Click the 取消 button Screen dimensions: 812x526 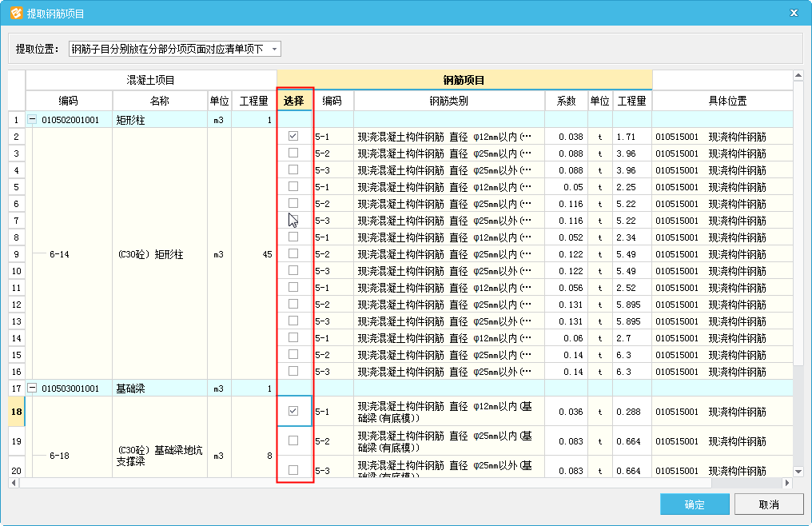click(x=768, y=504)
